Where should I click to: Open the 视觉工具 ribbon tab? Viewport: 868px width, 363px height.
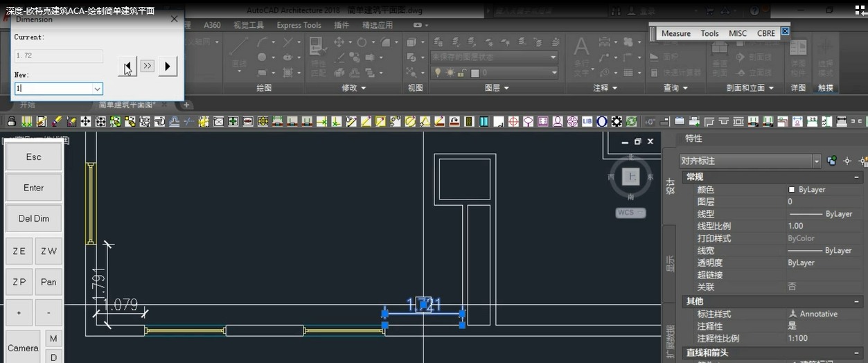pos(249,25)
